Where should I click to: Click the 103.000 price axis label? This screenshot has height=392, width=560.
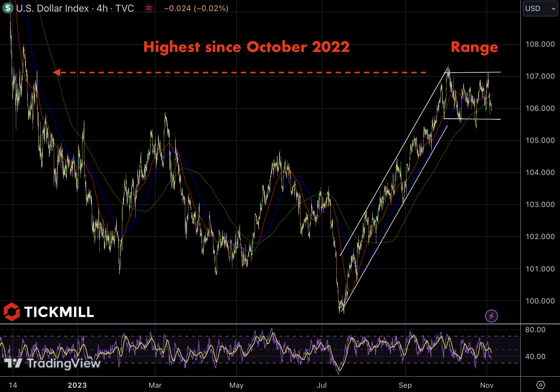point(540,205)
